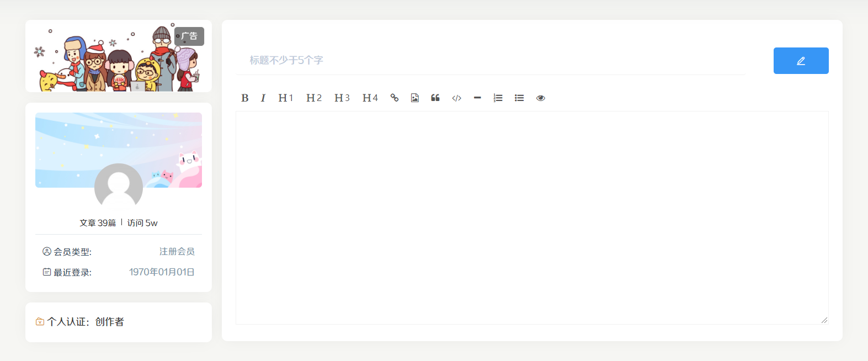Insert a horizontal rule line
The height and width of the screenshot is (361, 868).
(477, 98)
